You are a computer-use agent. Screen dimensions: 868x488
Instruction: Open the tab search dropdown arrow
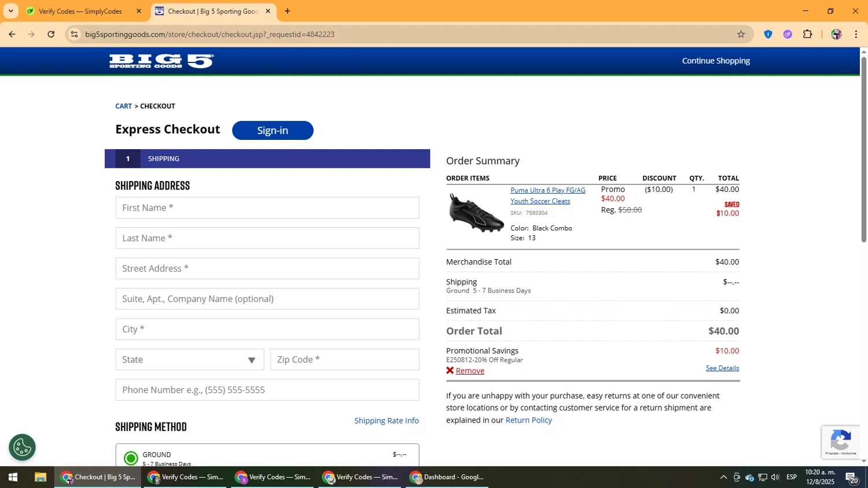pyautogui.click(x=10, y=11)
